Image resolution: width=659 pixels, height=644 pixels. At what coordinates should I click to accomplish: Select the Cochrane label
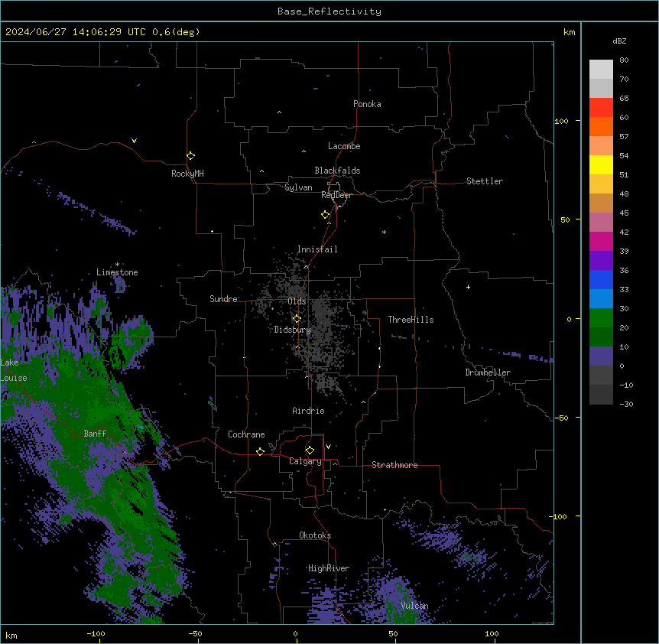(x=246, y=434)
